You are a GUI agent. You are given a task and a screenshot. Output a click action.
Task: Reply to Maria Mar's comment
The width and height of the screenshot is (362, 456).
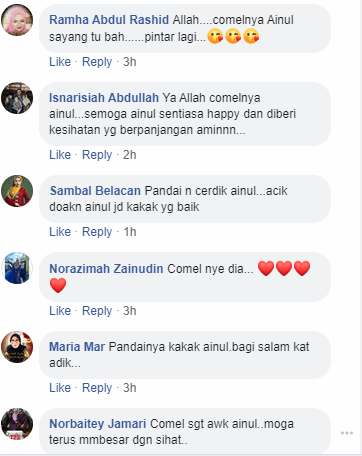tap(97, 388)
